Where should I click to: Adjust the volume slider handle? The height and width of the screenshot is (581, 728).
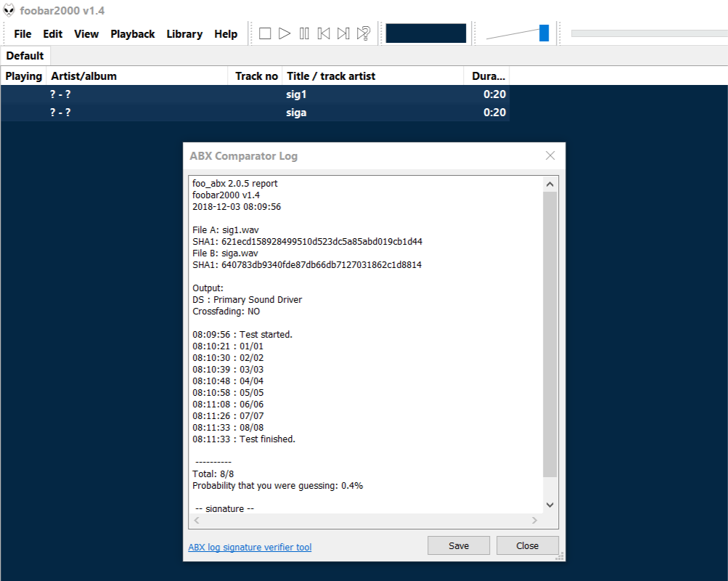tap(544, 33)
